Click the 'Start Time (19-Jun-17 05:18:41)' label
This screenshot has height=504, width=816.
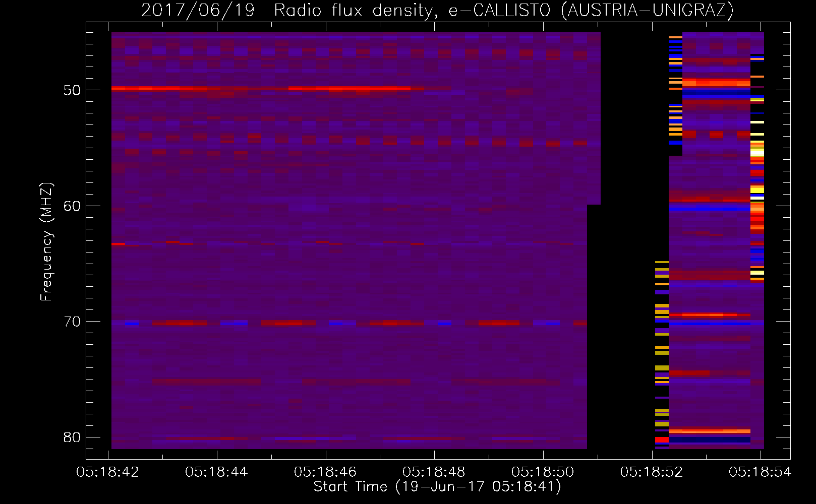(x=437, y=487)
